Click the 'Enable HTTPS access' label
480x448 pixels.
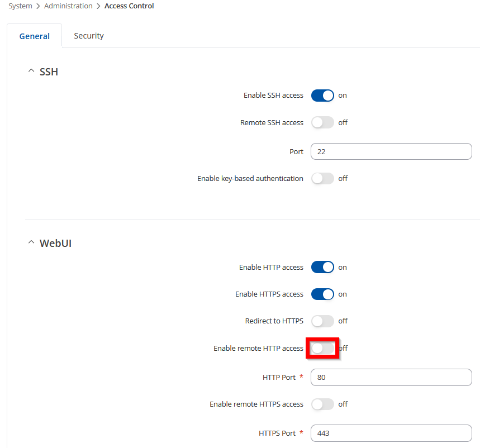point(269,294)
